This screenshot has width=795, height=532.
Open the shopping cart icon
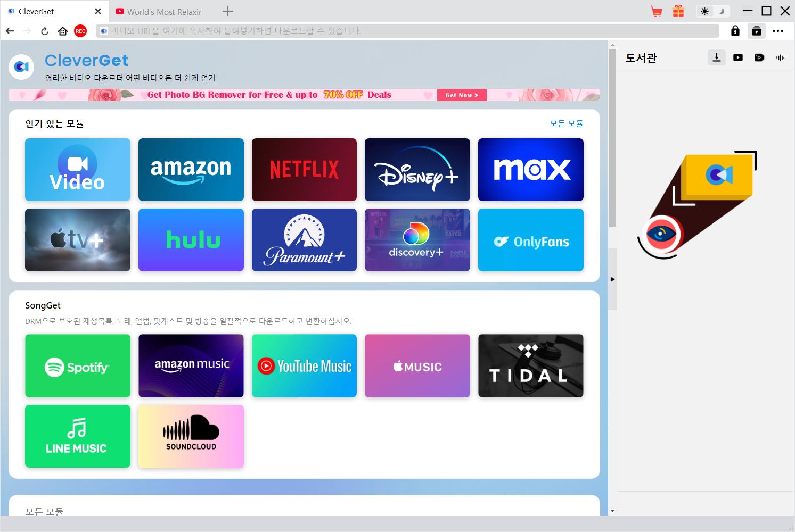click(657, 11)
